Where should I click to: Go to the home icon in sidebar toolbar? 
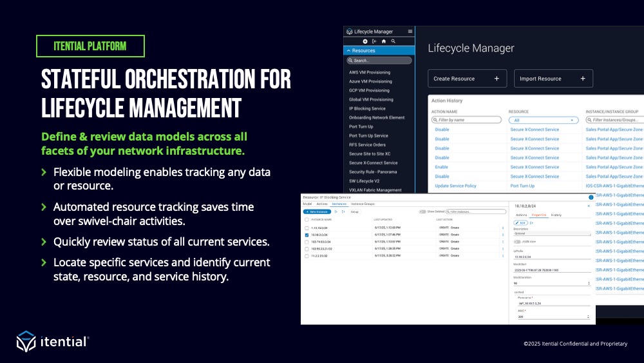384,41
